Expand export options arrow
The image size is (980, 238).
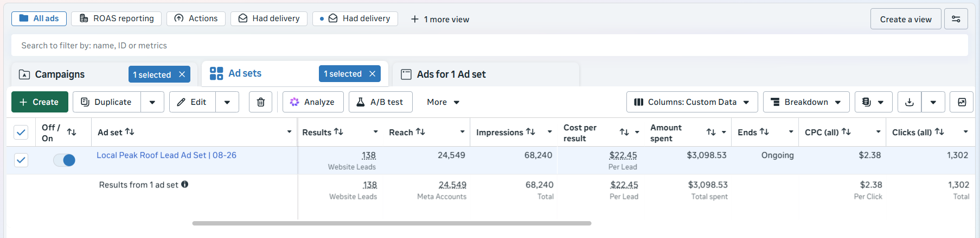tap(933, 102)
